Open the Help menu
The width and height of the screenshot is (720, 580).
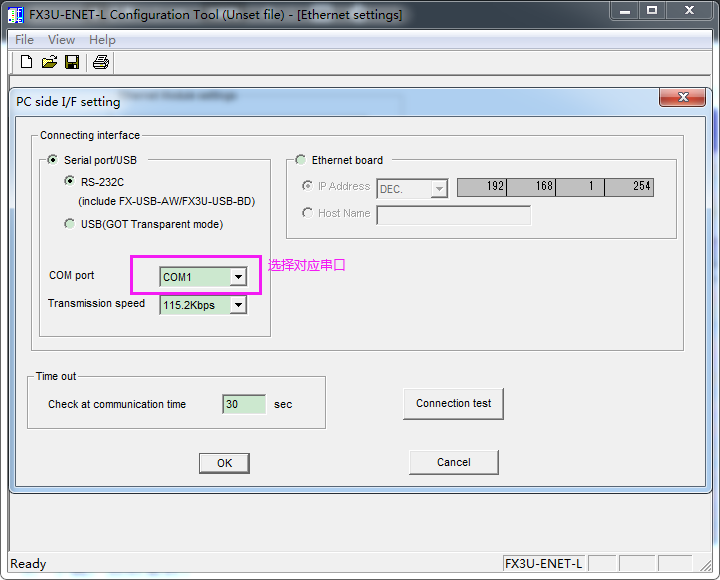(x=102, y=40)
